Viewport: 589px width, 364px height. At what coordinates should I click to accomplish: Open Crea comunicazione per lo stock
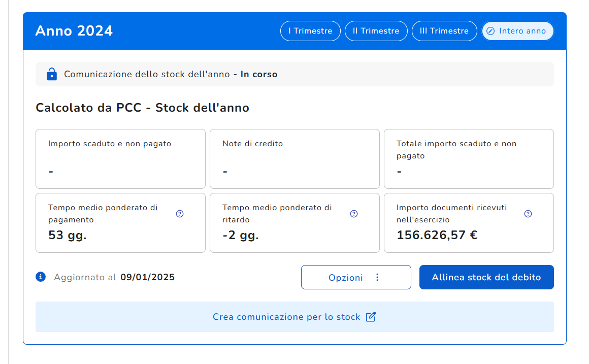(286, 317)
